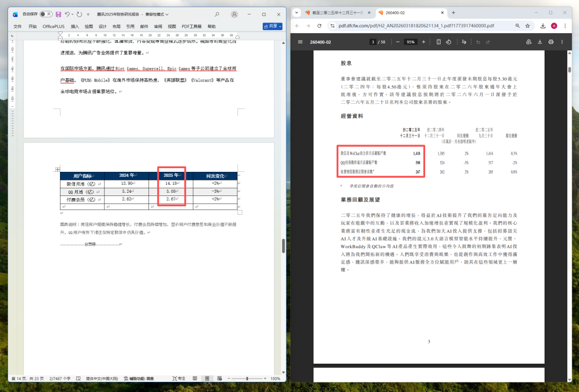
Task: Enable PDF draw annotation tool
Action: [x=464, y=42]
